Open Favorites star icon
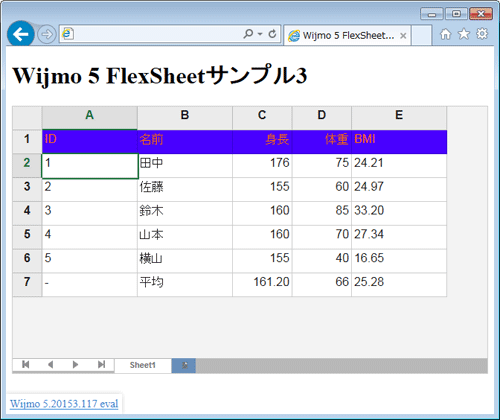 coord(464,34)
